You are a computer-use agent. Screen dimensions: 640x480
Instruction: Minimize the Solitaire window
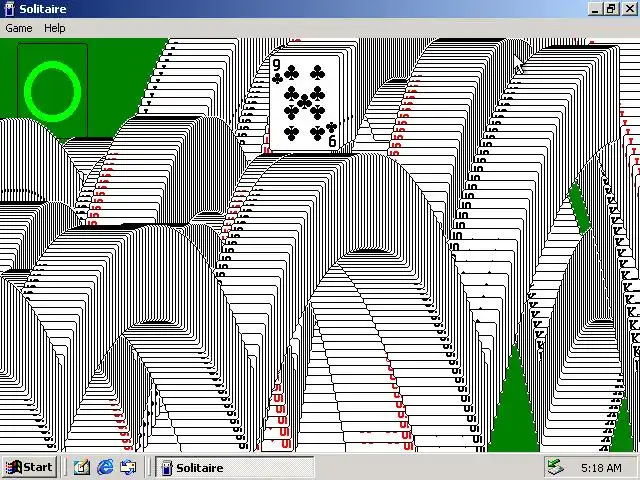(596, 9)
